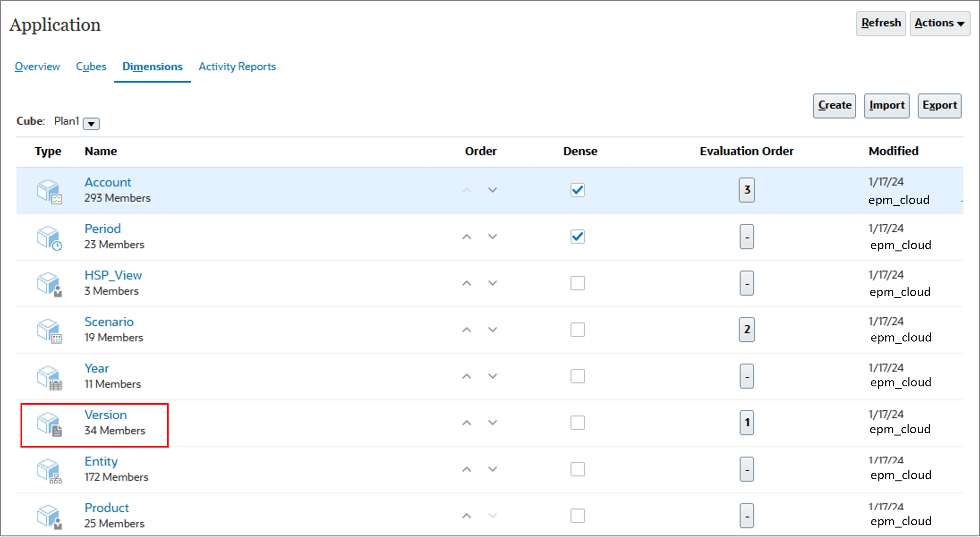Open the Version dimension link
This screenshot has width=980, height=537.
(x=105, y=414)
